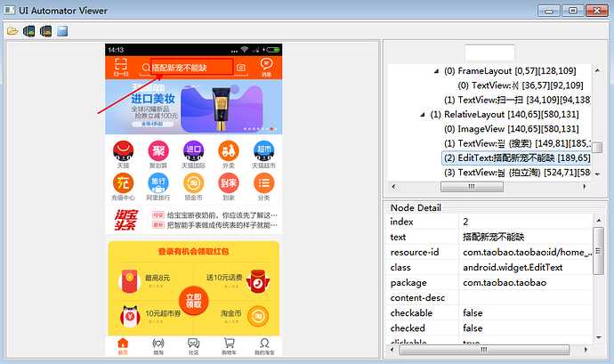Click the first Device Screenshot toolbar icon
This screenshot has width=614, height=364.
click(x=29, y=31)
